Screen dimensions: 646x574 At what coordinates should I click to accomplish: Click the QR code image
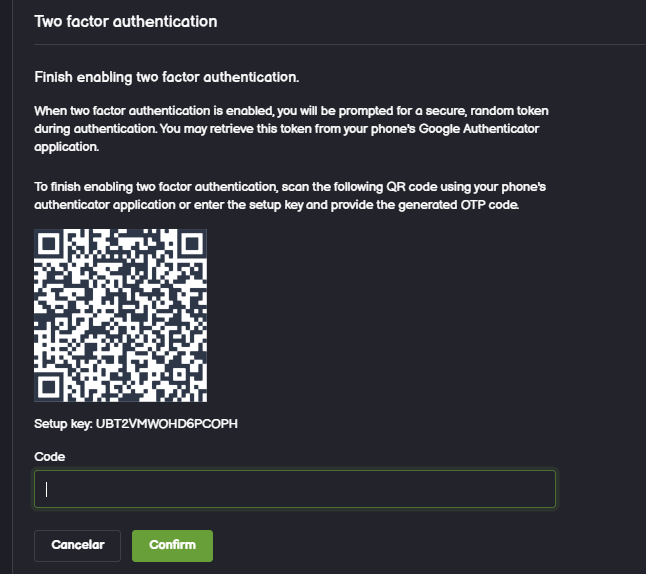[x=120, y=316]
